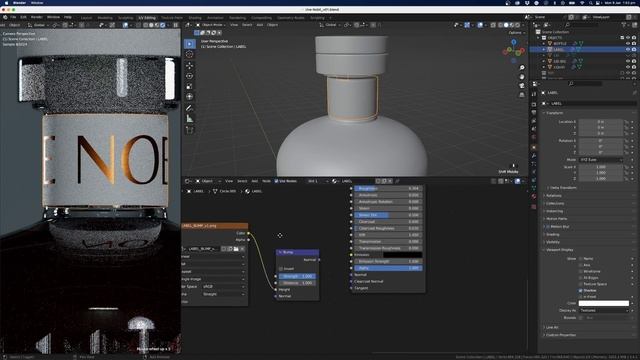The height and width of the screenshot is (360, 640).
Task: Toggle the Texture Space checkbox in Viewport Display
Action: (580, 284)
